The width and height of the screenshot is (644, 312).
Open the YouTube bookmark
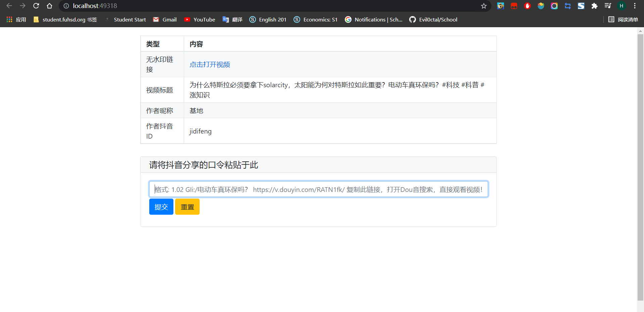(200, 19)
